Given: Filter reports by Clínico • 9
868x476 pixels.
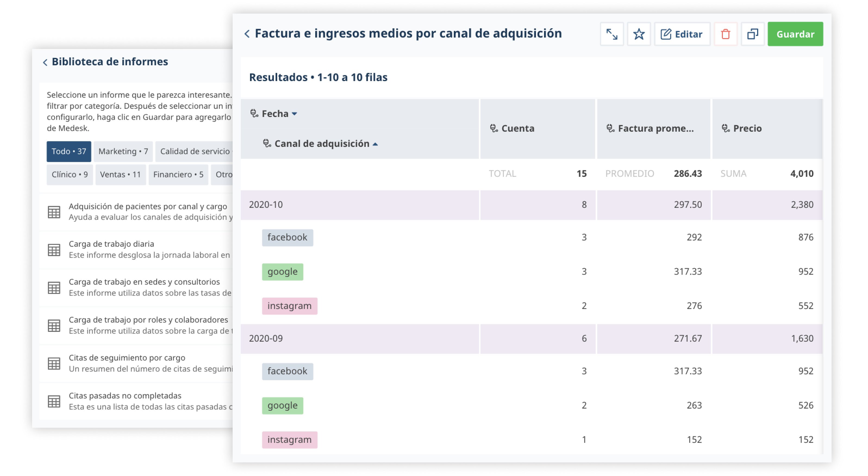Looking at the screenshot, I should (x=70, y=175).
